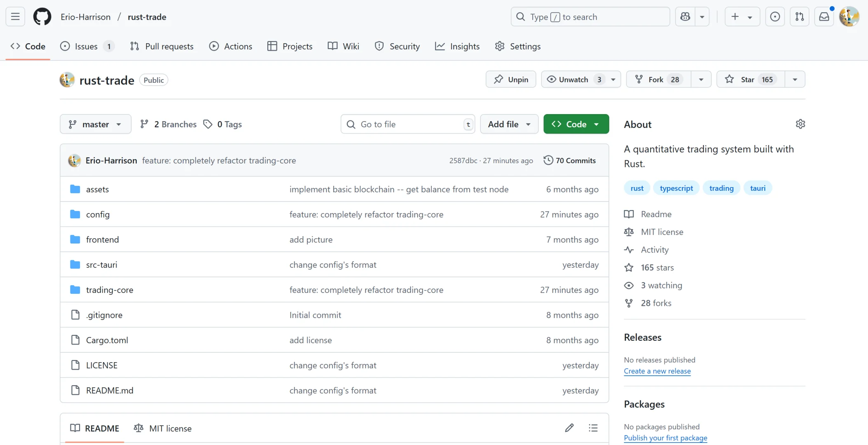Open the notifications inbox icon
The height and width of the screenshot is (445, 868).
[824, 17]
